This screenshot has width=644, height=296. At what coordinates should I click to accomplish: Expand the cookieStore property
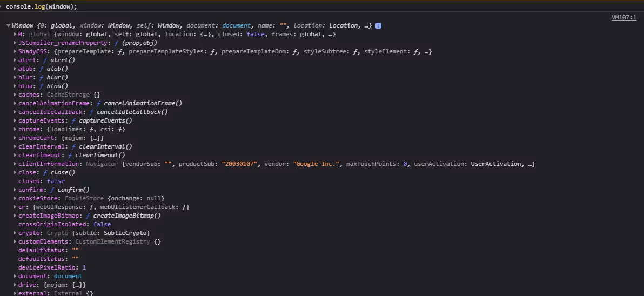(15, 199)
